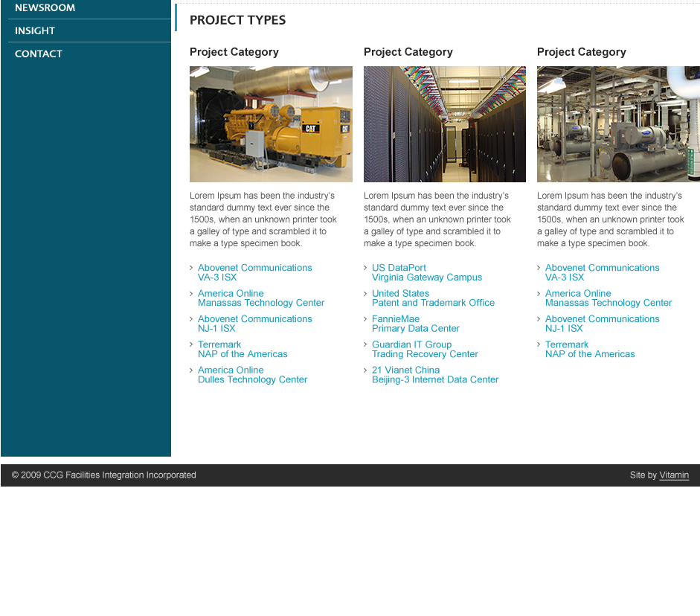This screenshot has width=700, height=616.
Task: Select CONTACT in the sidebar navigation
Action: click(x=39, y=54)
